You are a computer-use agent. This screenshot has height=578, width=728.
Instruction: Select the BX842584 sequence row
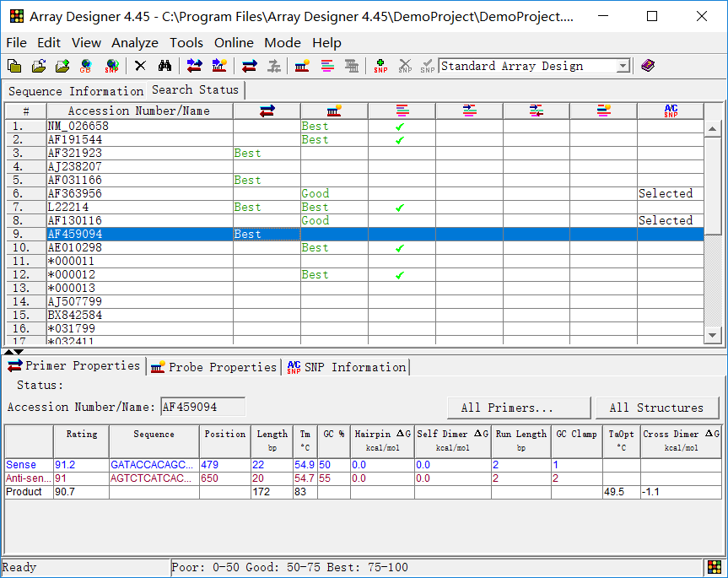point(354,315)
